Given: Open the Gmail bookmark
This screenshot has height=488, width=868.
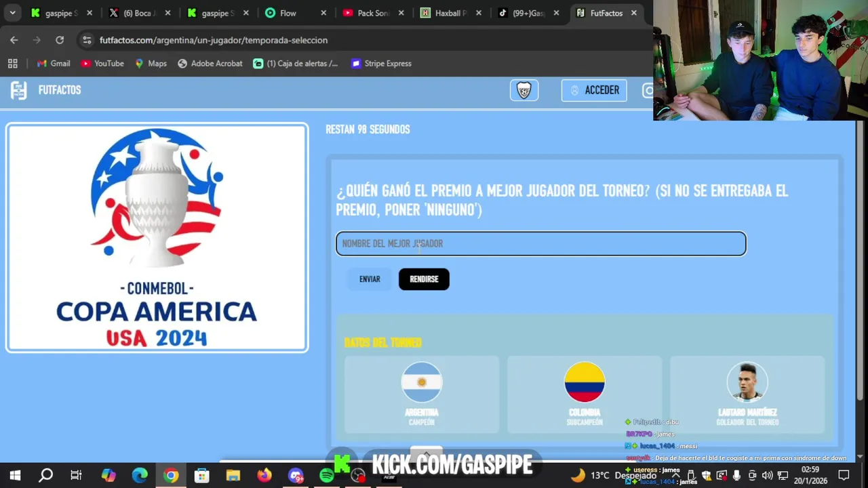Looking at the screenshot, I should [54, 63].
